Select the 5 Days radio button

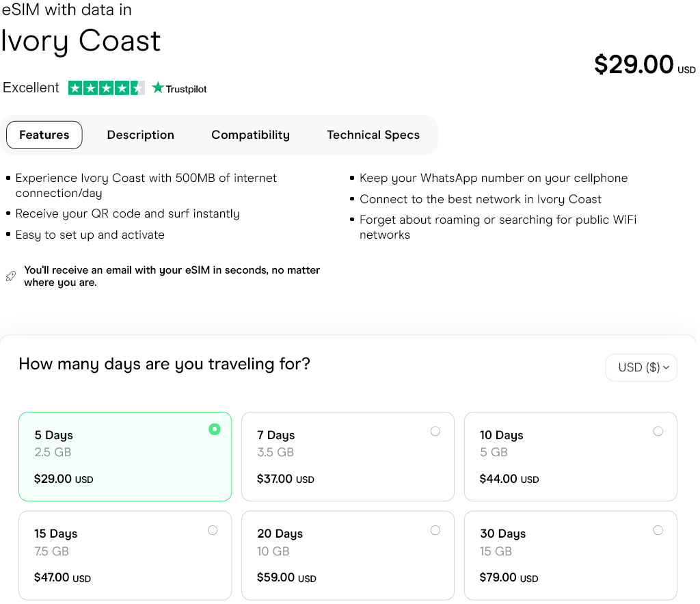[215, 430]
